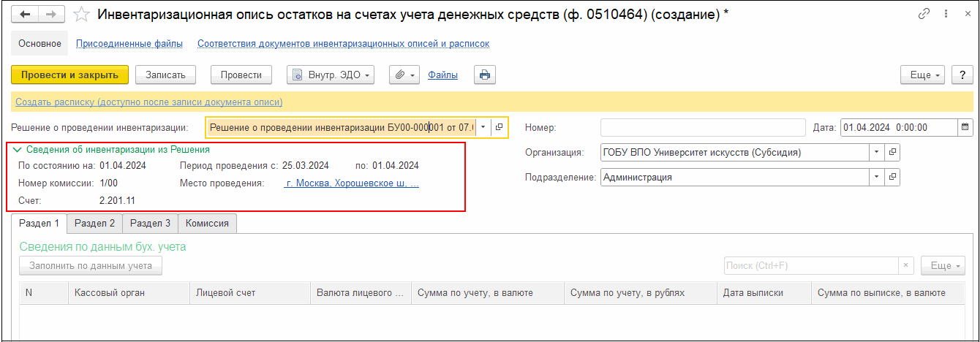Expand the Подразделение dropdown arrow
980x342 pixels.
[877, 177]
